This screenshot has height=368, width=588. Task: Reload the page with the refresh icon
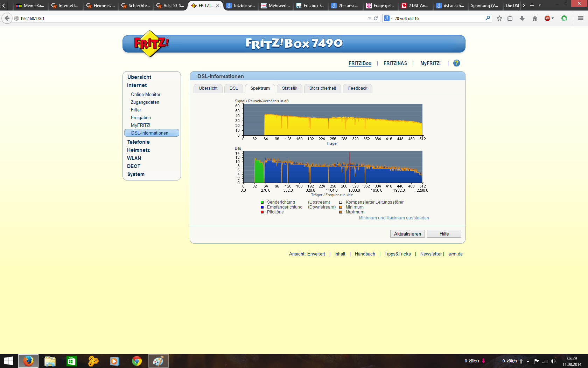point(376,18)
